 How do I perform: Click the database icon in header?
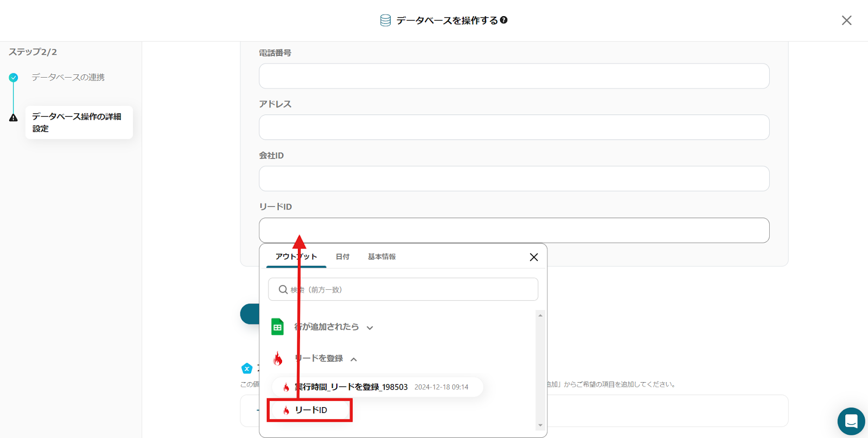point(385,21)
